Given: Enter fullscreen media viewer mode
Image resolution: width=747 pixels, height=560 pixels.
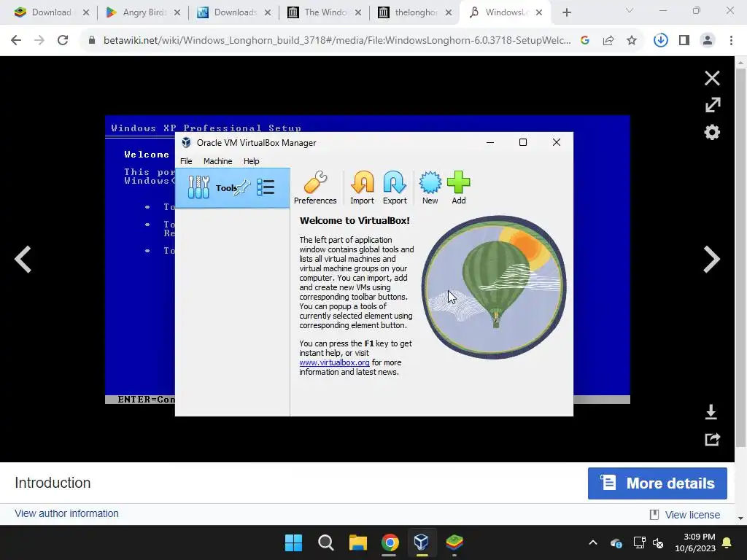Looking at the screenshot, I should click(712, 105).
